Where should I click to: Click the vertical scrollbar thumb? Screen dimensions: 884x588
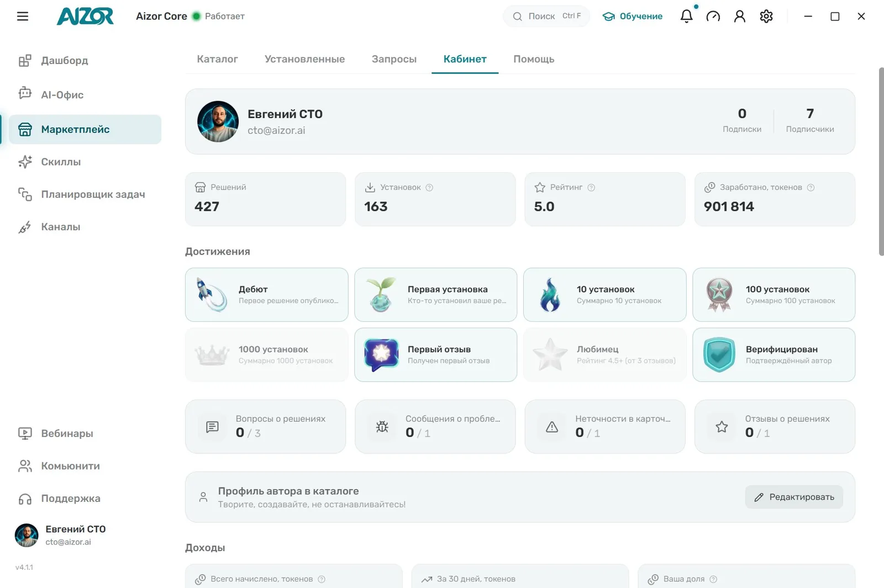881,161
